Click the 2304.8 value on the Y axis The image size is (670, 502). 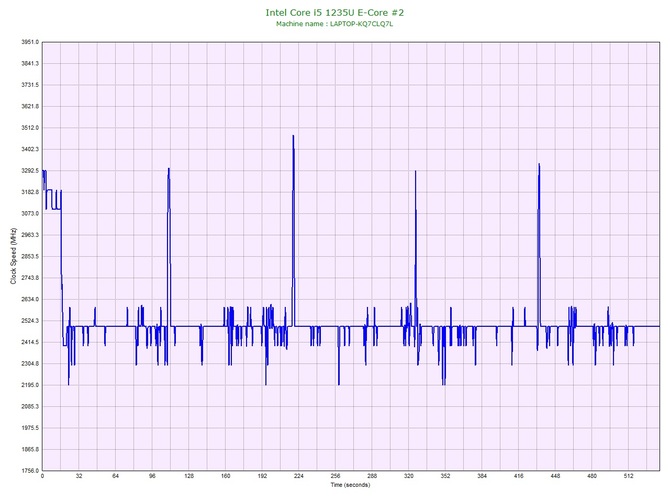pyautogui.click(x=30, y=364)
